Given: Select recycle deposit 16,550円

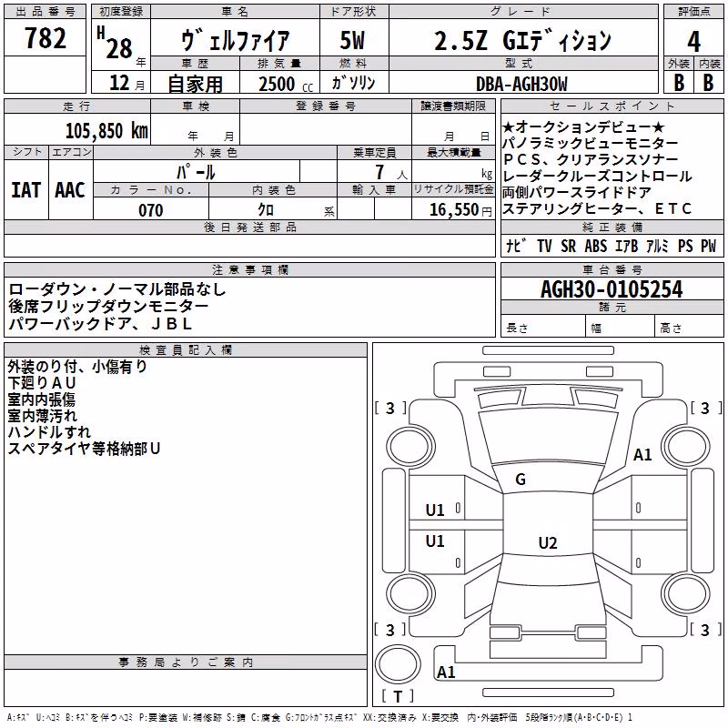Looking at the screenshot, I should (460, 210).
